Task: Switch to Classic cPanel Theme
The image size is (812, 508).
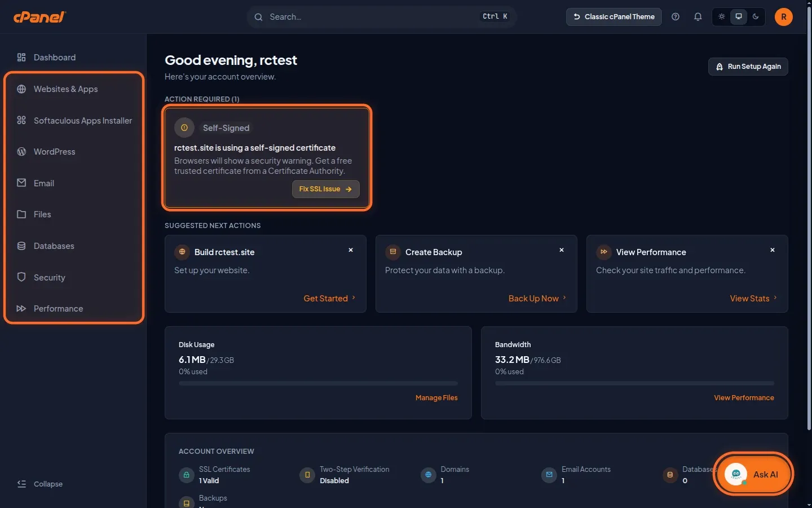Action: [614, 17]
